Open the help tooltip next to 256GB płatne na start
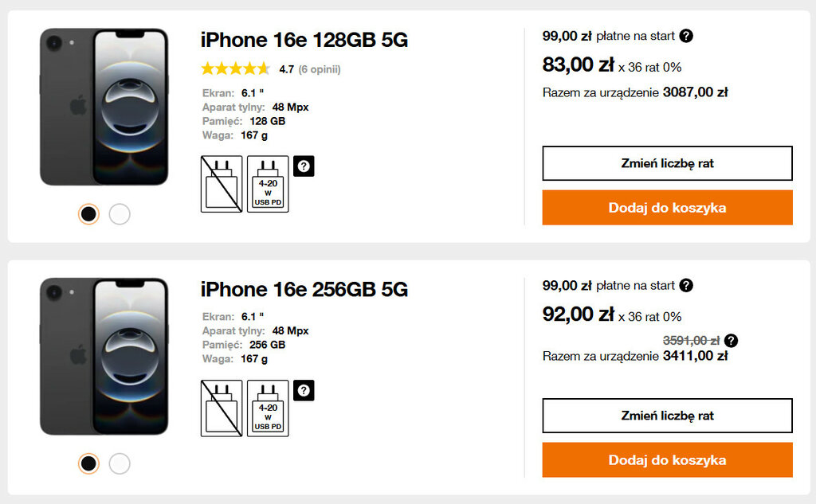This screenshot has height=504, width=816. pos(686,286)
